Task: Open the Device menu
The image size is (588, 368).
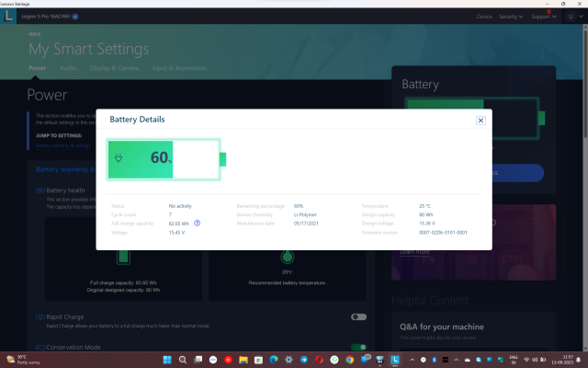Action: coord(484,17)
